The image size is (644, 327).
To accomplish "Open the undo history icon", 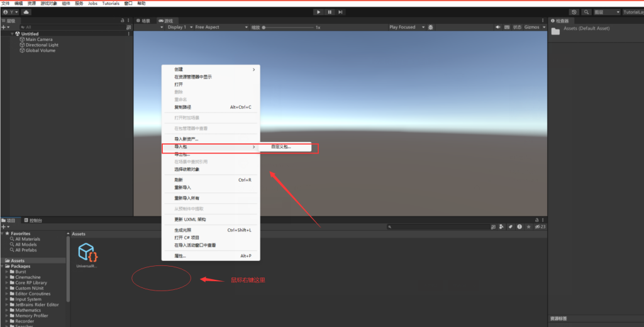I will pyautogui.click(x=574, y=12).
